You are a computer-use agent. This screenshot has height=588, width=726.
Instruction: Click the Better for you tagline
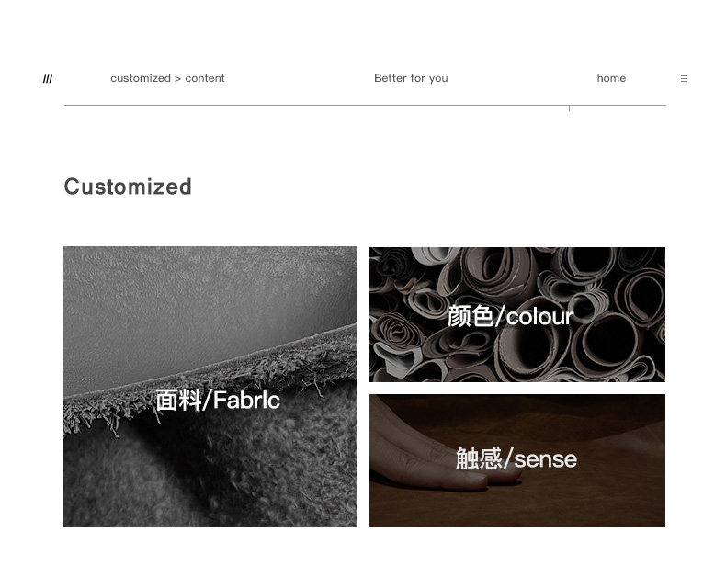tap(411, 78)
